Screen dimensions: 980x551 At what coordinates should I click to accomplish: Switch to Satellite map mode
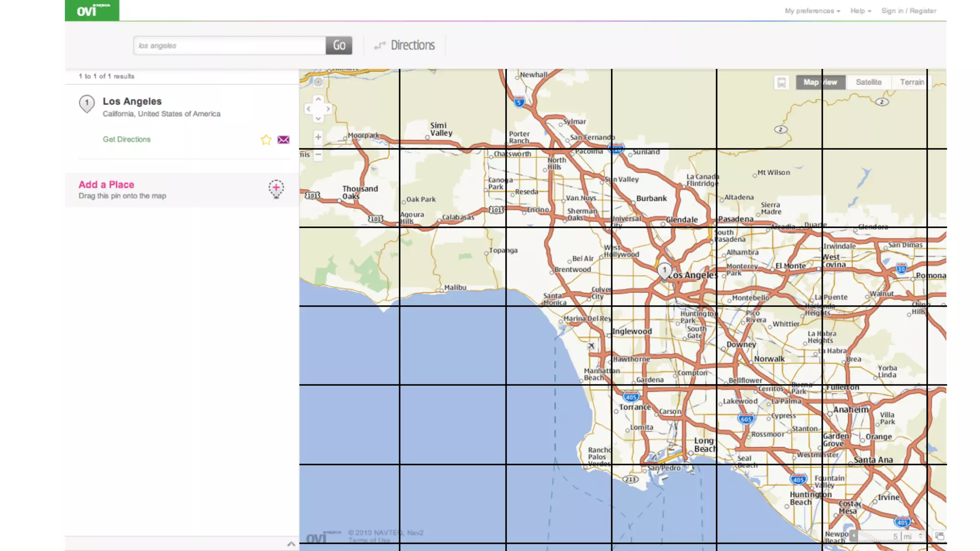tap(869, 82)
